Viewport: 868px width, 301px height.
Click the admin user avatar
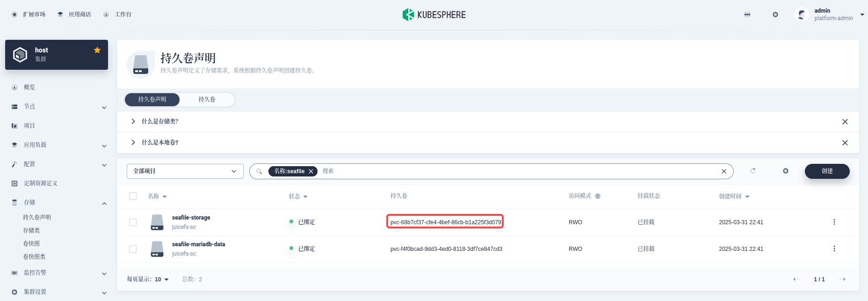click(x=802, y=15)
